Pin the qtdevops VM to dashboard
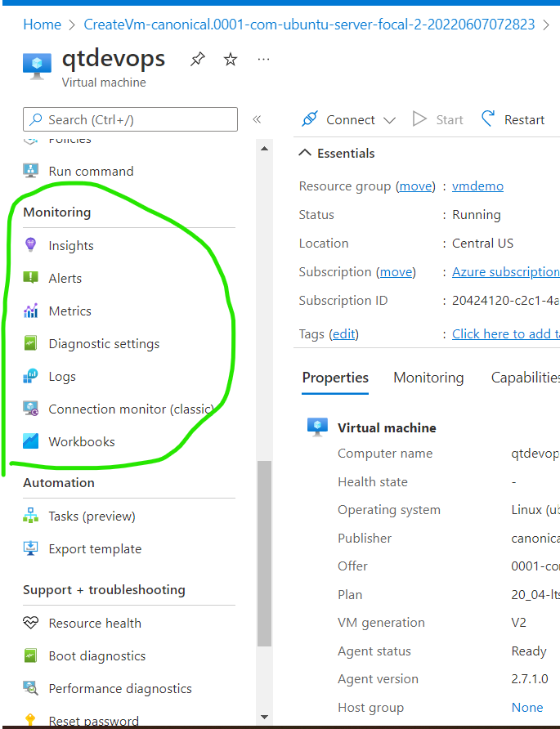This screenshot has height=729, width=560. 198,59
